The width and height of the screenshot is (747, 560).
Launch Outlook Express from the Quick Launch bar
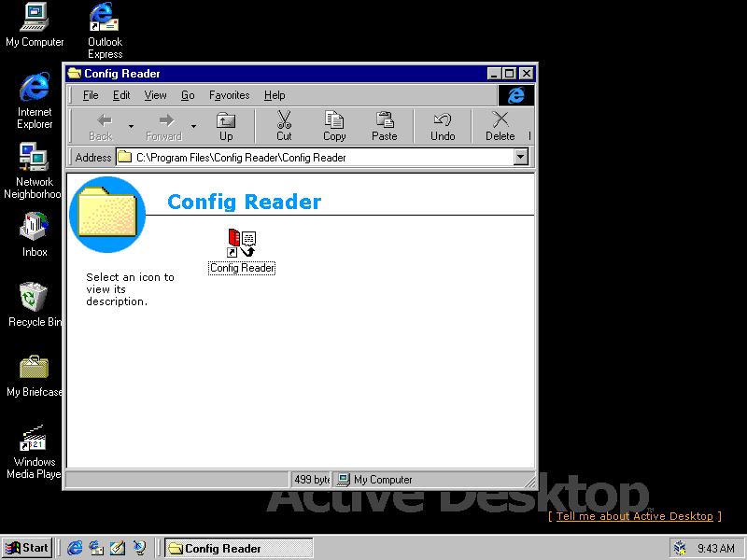[x=96, y=548]
